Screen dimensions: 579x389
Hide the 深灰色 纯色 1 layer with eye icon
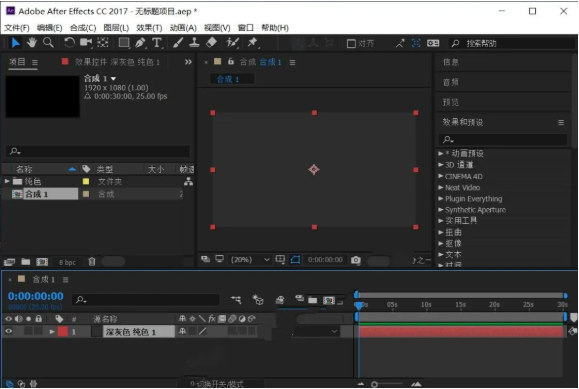pyautogui.click(x=8, y=331)
